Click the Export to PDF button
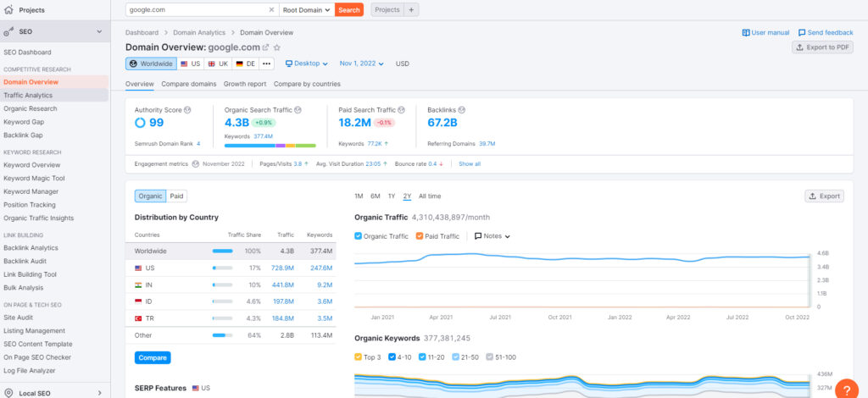 click(x=822, y=47)
